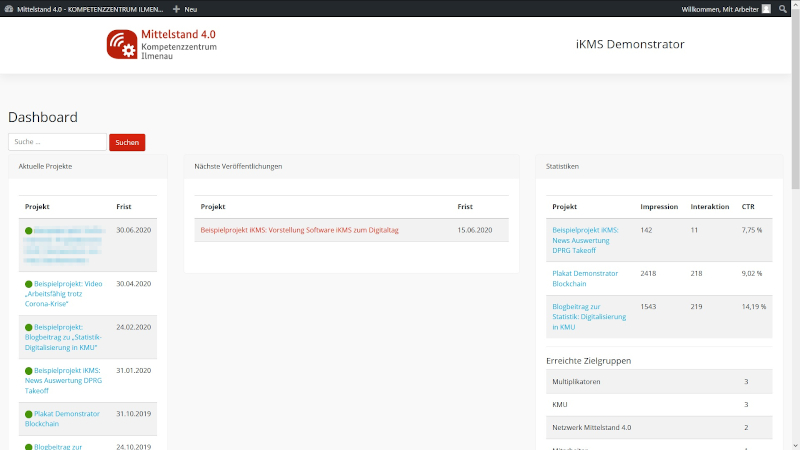Open News Auswertung DPRG Takeoff in Statistiken

585,235
